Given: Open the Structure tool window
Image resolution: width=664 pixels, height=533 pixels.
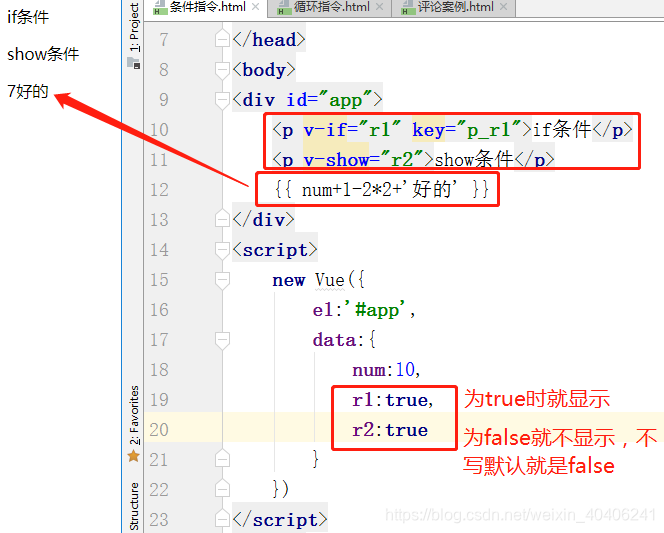Looking at the screenshot, I should click(x=134, y=506).
